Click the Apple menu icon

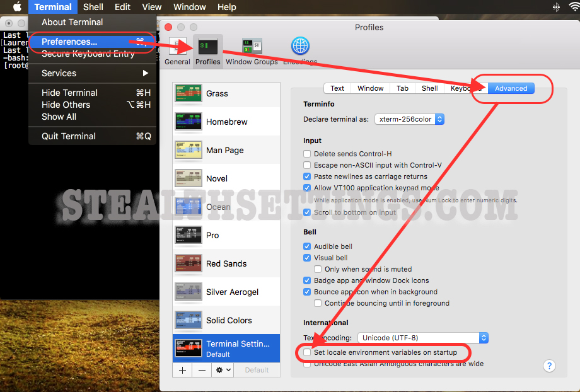[17, 7]
